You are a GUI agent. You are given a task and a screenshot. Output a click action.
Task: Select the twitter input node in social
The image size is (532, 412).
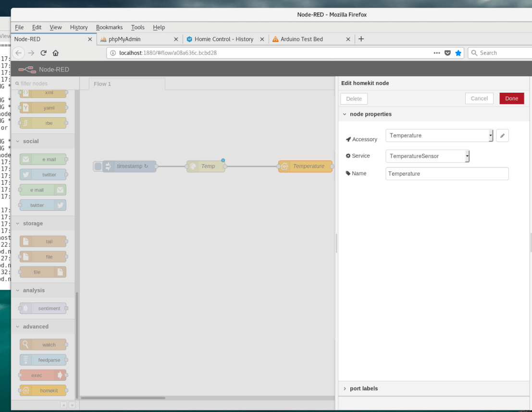point(43,175)
